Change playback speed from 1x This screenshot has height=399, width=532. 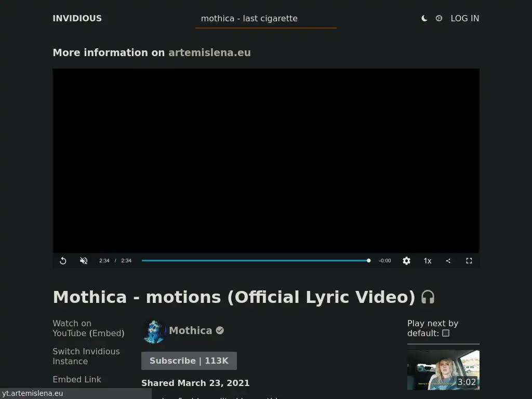pyautogui.click(x=428, y=261)
